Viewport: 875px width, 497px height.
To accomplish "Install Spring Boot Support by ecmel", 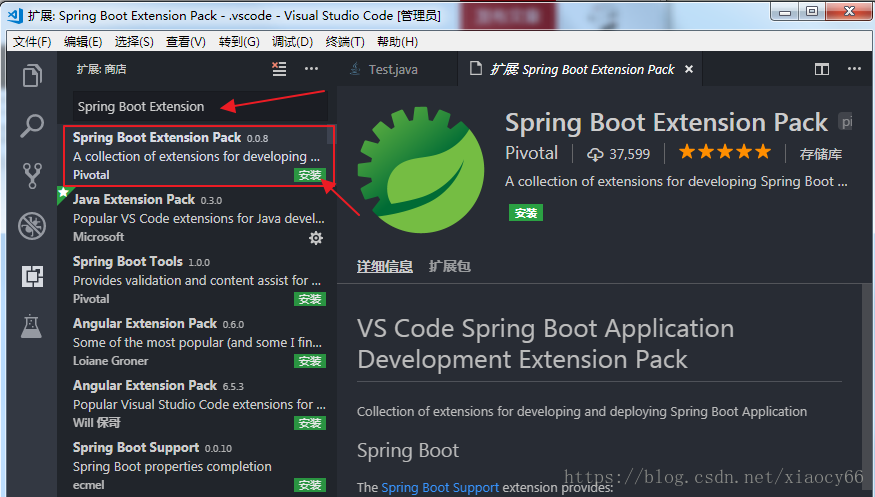I will [x=310, y=485].
